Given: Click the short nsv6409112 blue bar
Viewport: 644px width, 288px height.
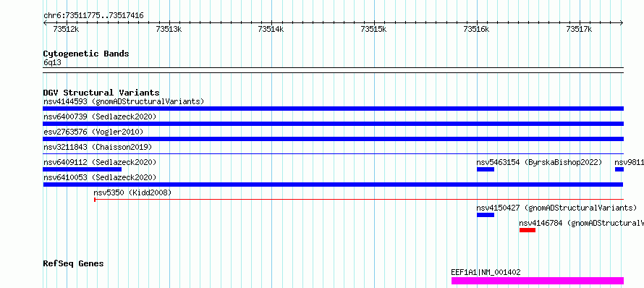Looking at the screenshot, I should (x=82, y=169).
